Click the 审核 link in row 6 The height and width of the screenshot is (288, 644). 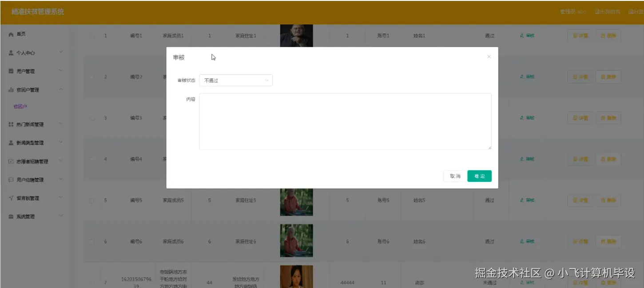[528, 241]
